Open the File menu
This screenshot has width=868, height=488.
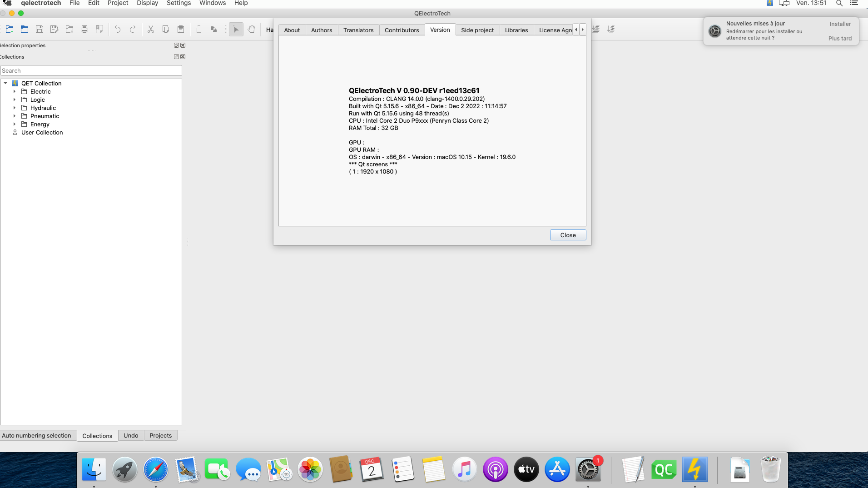(x=74, y=3)
